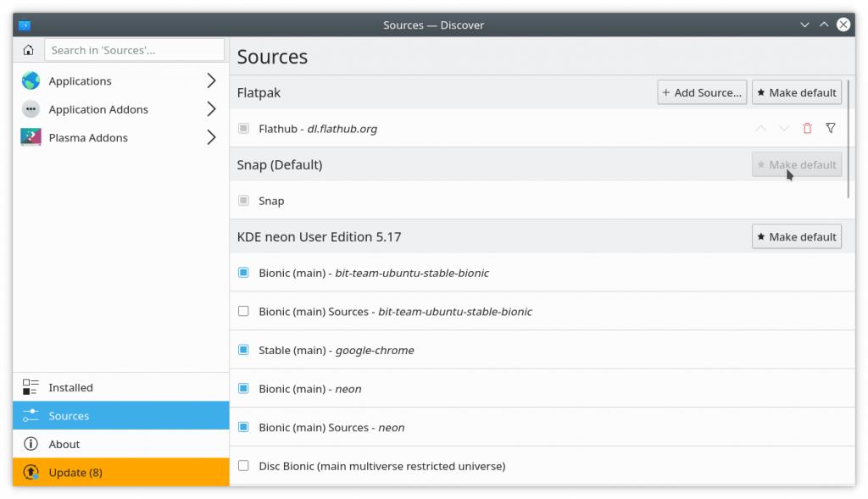Image resolution: width=868 pixels, height=499 pixels.
Task: Click the home icon beside search
Action: point(29,50)
